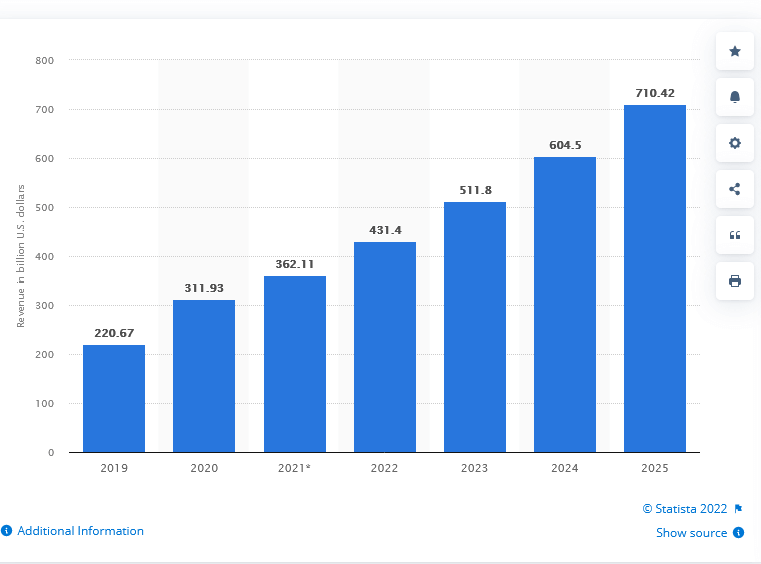Select the 2019 bar in the chart

point(114,398)
